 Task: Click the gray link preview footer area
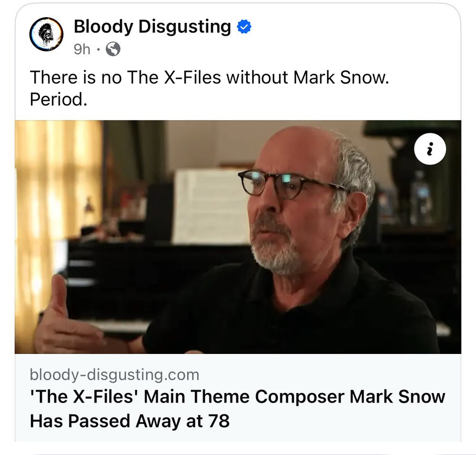click(x=238, y=398)
